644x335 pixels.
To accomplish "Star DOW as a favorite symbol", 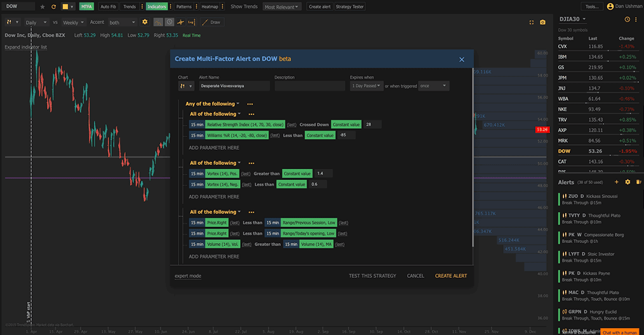I will pos(43,6).
